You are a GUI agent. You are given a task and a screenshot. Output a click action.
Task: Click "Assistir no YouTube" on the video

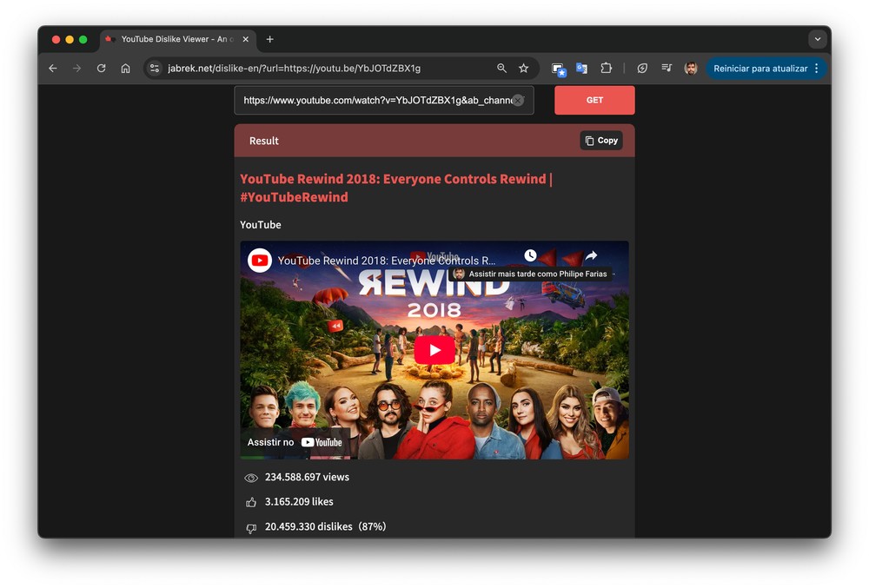click(x=295, y=442)
